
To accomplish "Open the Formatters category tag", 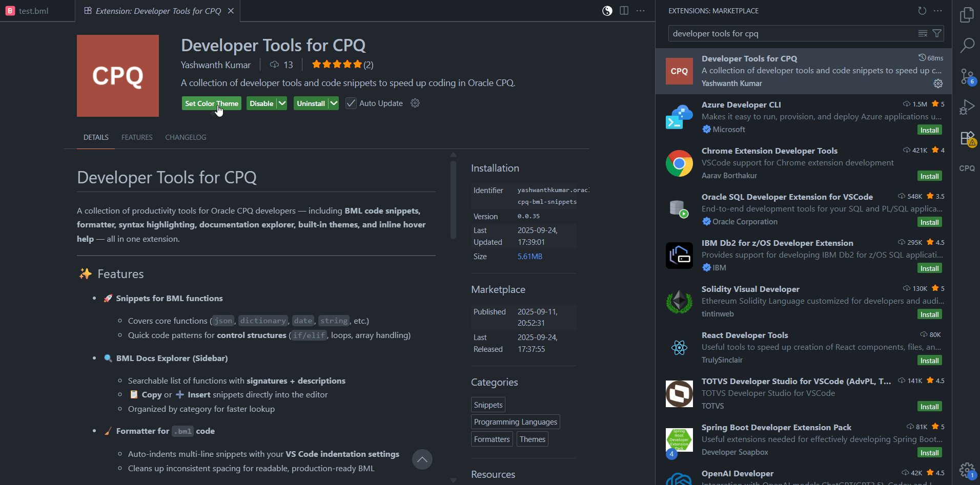I will 492,439.
